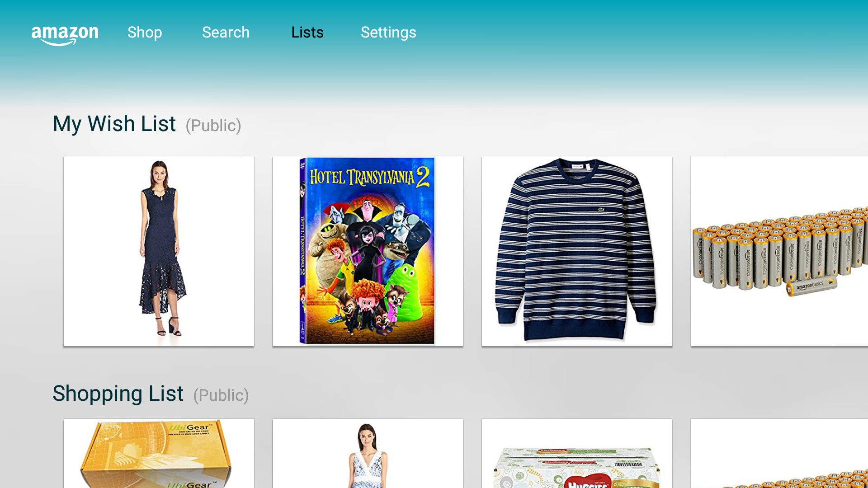Open the Settings tab
868x488 pixels.
pyautogui.click(x=388, y=33)
